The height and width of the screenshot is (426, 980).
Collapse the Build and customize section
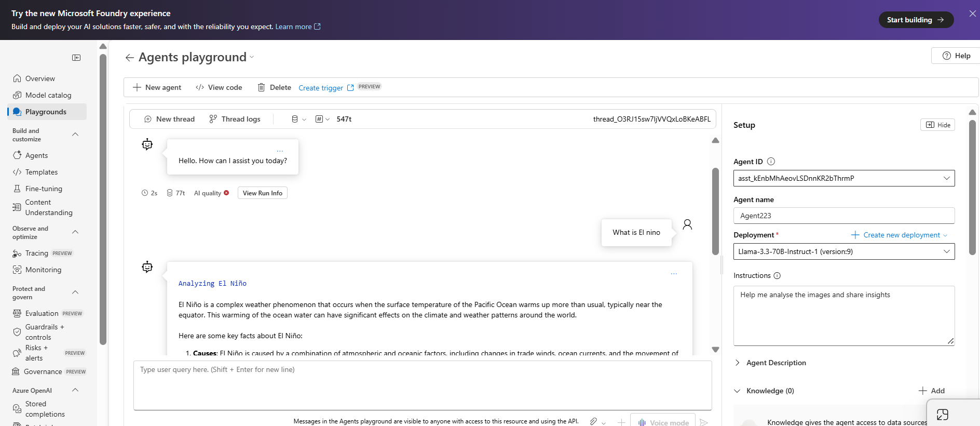[75, 135]
